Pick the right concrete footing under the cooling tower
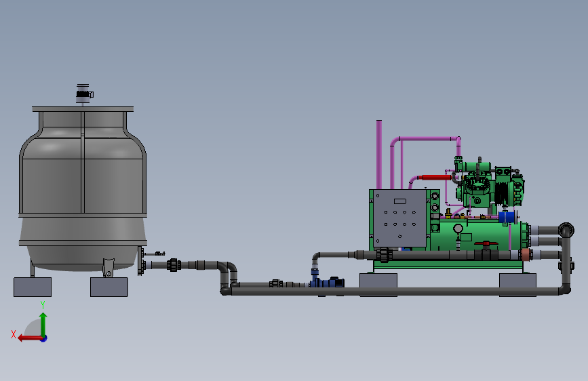The width and height of the screenshot is (588, 381). point(109,287)
